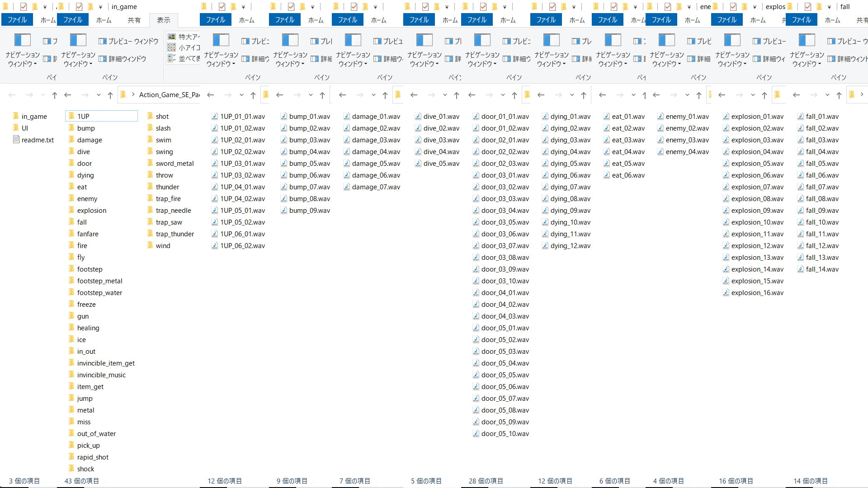Viewport: 868px width, 488px height.
Task: Click the 43 個の項目 status text
Action: click(81, 481)
